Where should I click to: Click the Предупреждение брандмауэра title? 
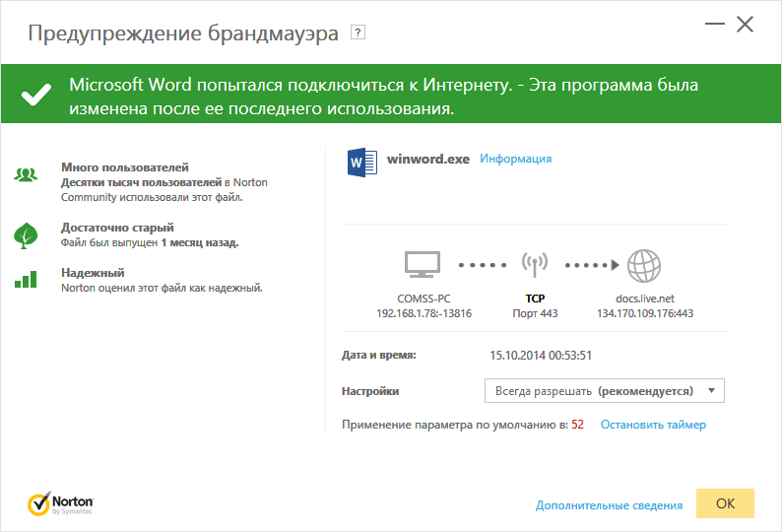coord(183,33)
